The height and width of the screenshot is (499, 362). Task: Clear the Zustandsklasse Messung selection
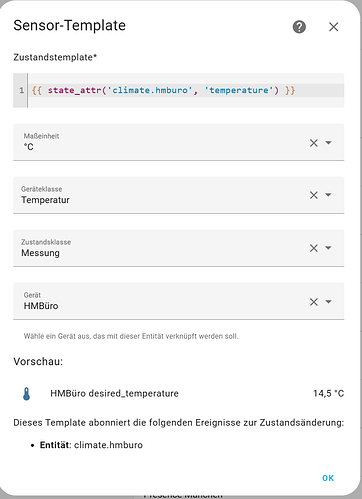(x=314, y=248)
